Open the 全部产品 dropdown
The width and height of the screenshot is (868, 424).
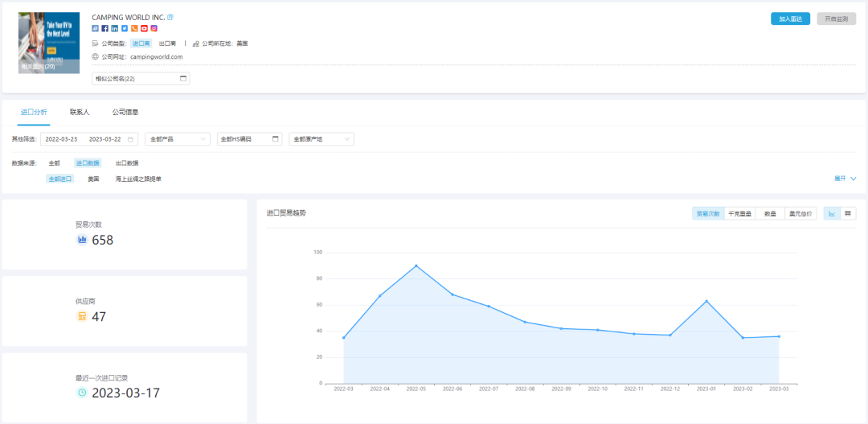click(178, 139)
